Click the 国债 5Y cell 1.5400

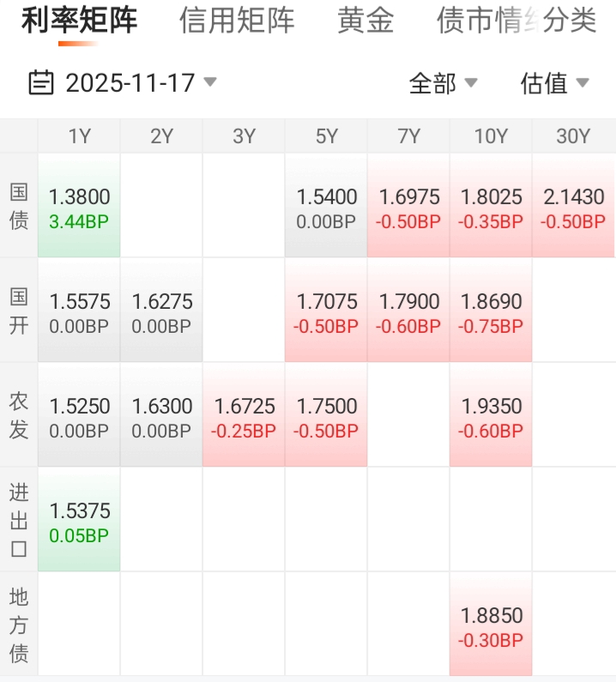pos(326,208)
